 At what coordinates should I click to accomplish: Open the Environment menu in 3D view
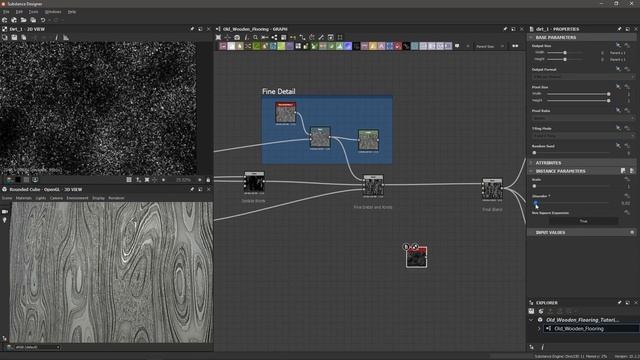coord(77,198)
